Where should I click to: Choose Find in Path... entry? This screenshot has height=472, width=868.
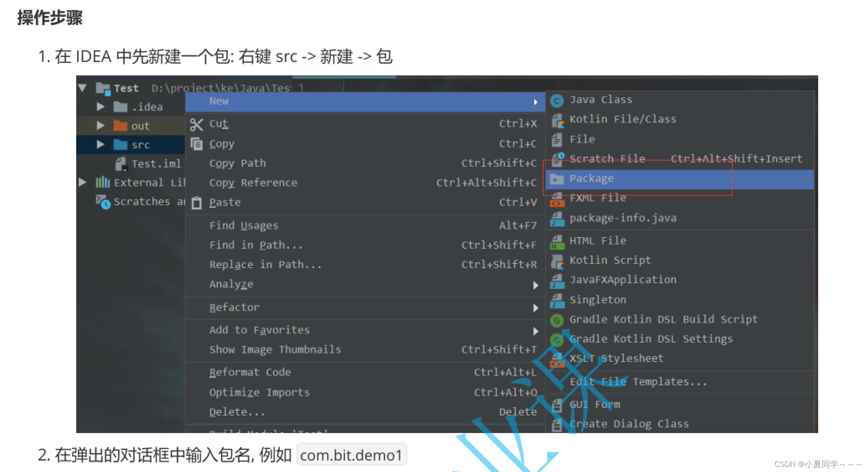(x=365, y=245)
